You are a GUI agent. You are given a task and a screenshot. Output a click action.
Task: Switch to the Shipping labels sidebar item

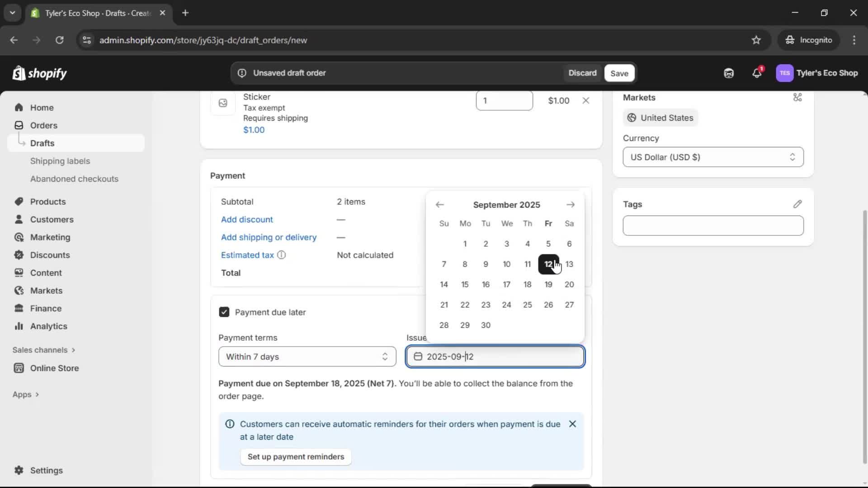tap(61, 161)
